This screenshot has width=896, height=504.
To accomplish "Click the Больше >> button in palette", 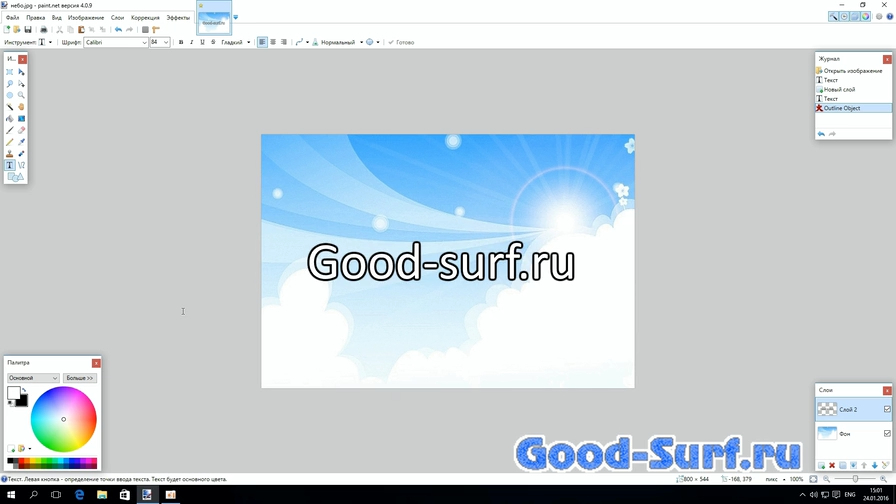I will coord(79,378).
